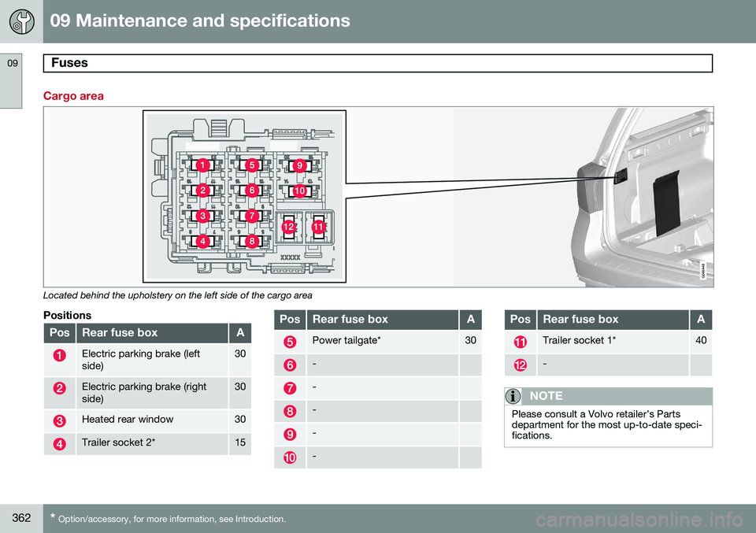Viewport: 756px width, 533px height.
Task: Click position 1 icon in the positions table
Action: (x=59, y=356)
